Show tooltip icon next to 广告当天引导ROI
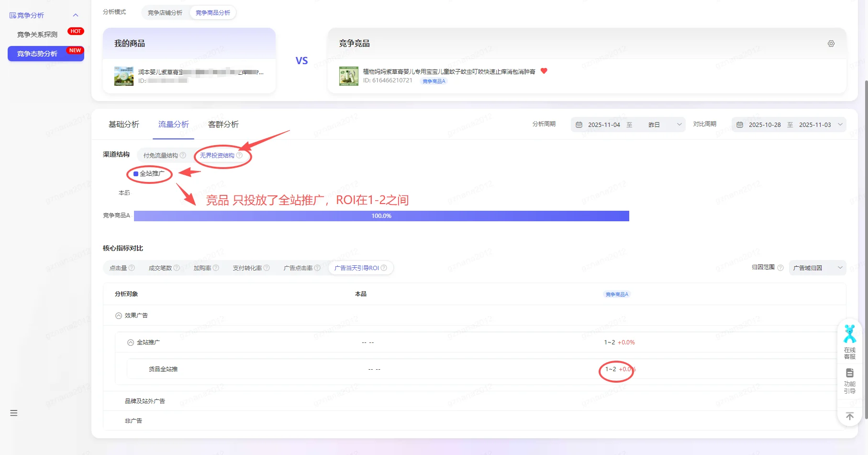This screenshot has height=455, width=868. click(x=384, y=268)
